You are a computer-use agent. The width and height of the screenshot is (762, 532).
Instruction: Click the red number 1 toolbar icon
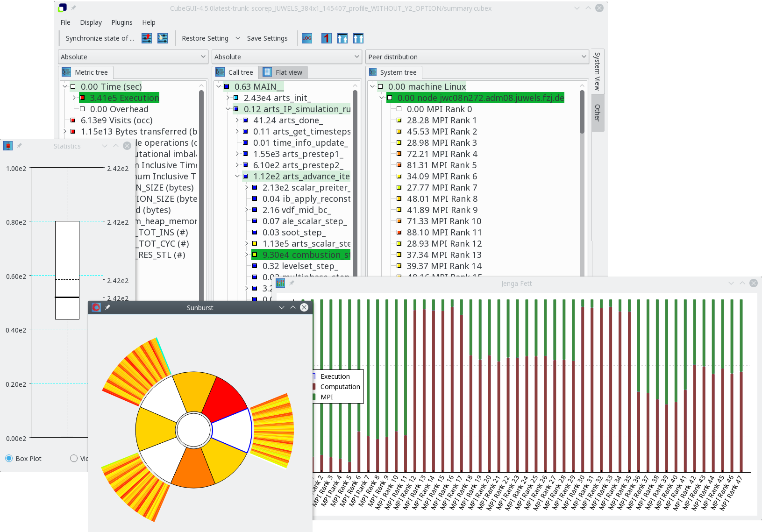tap(327, 38)
